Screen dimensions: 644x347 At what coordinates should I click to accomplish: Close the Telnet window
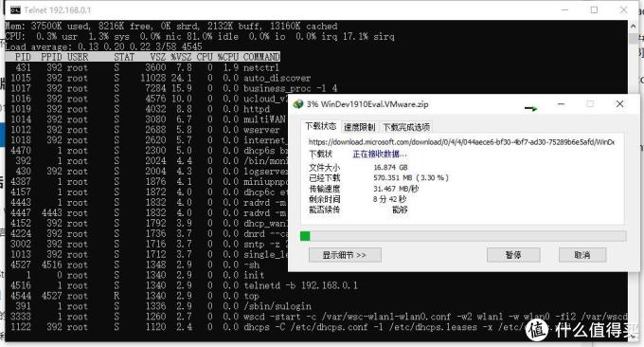pyautogui.click(x=623, y=9)
